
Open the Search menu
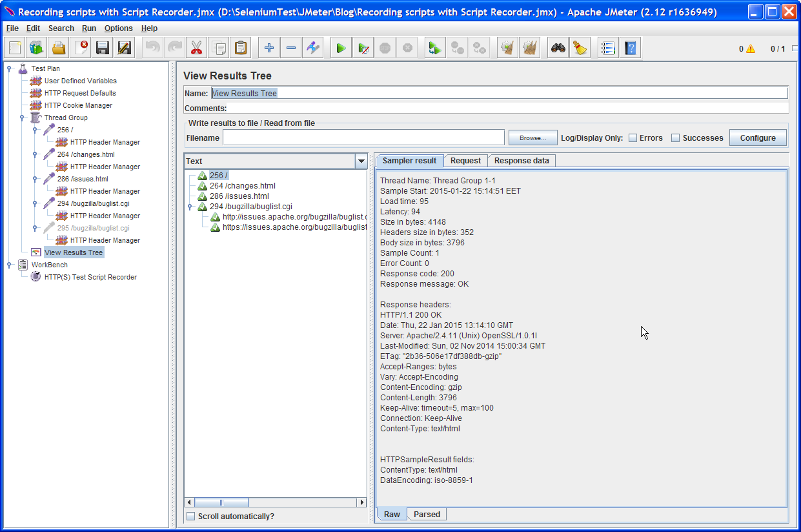pos(61,28)
